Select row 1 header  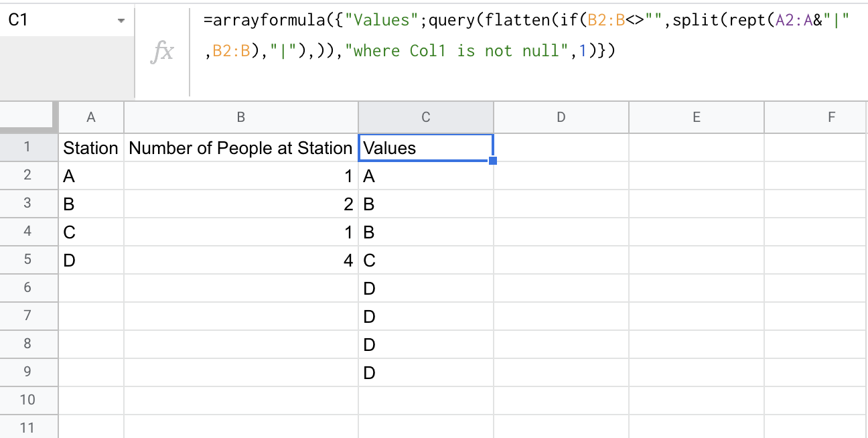pos(27,147)
